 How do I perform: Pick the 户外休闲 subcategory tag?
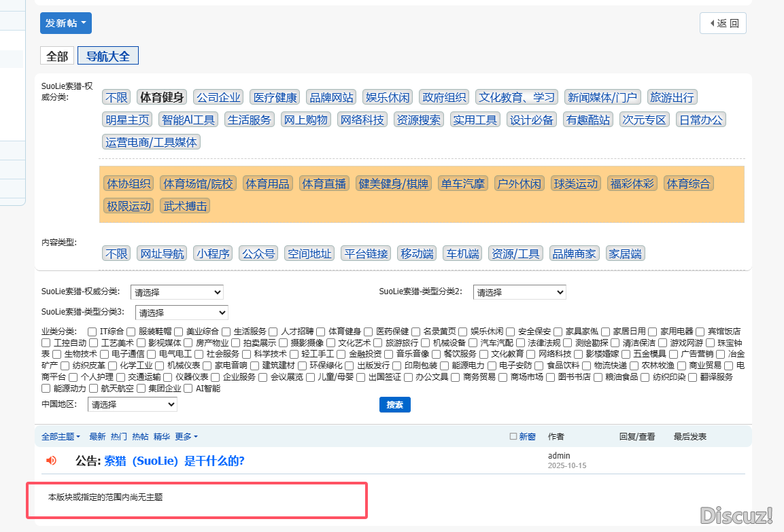pos(518,183)
